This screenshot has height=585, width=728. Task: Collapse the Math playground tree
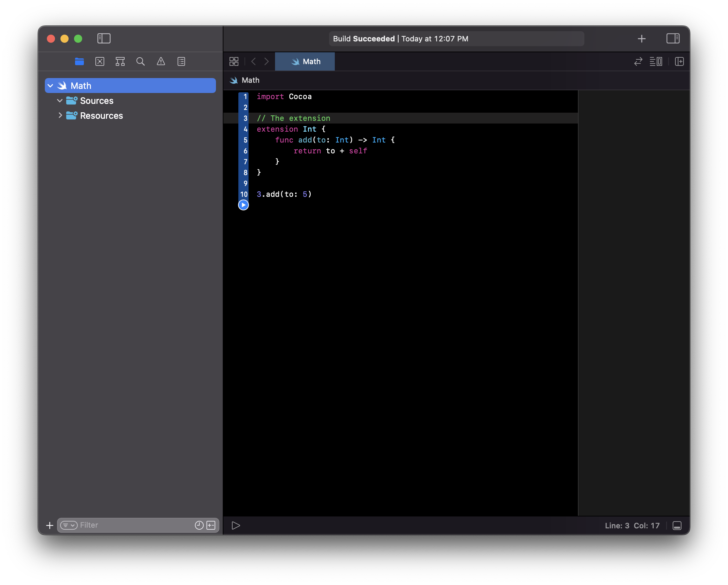pos(50,86)
